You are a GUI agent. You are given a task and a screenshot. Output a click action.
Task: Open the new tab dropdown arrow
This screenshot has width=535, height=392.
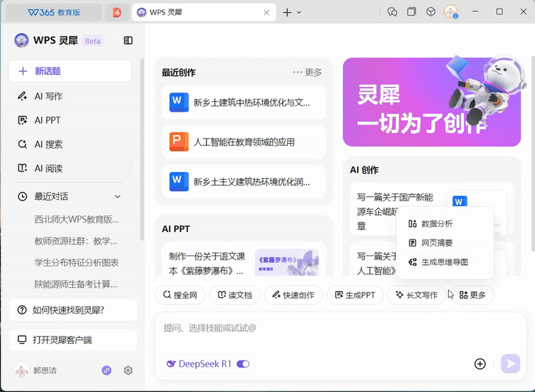pyautogui.click(x=299, y=13)
